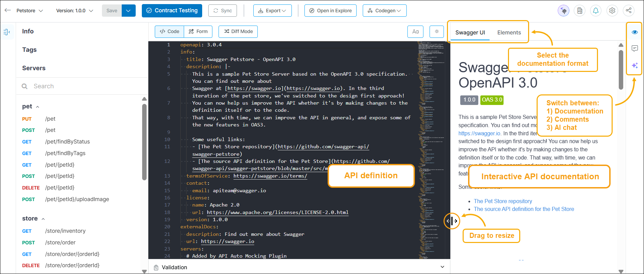Show documentation via eye icon

pos(634,32)
